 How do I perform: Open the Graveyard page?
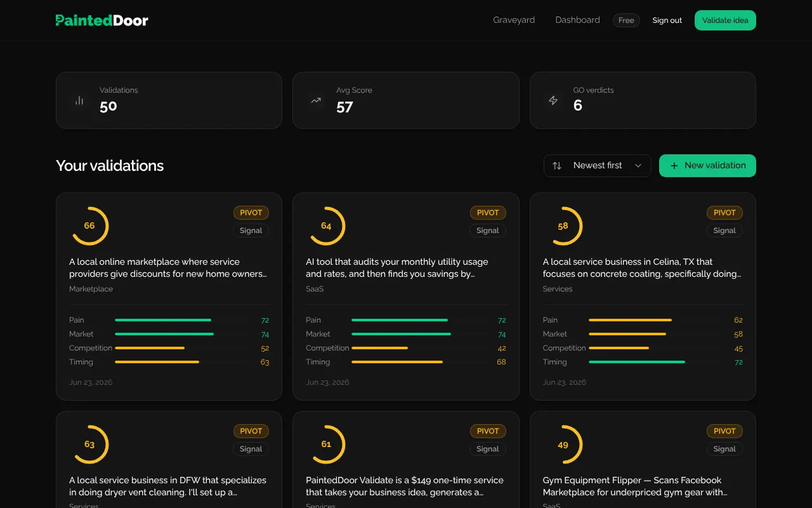pos(514,20)
